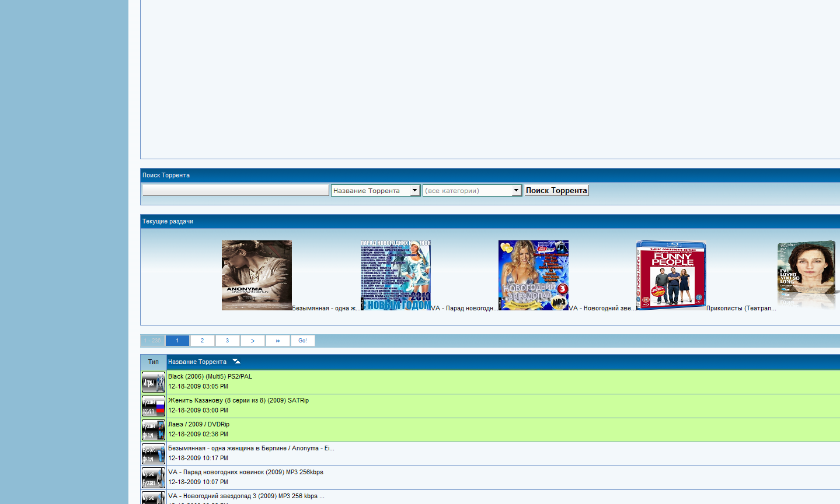Open the Новогодний звездопад 3 cover thumbnail
This screenshot has width=840, height=504.
point(534,275)
